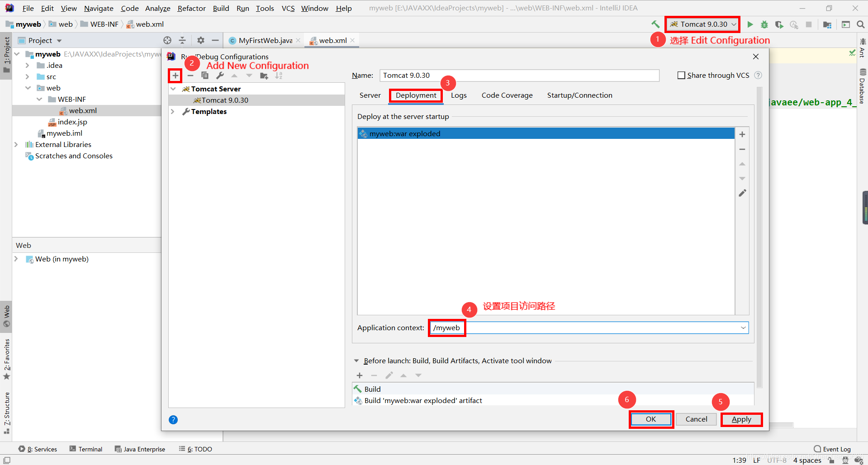Viewport: 868px width, 465px height.
Task: Click the Cancel button
Action: 696,419
